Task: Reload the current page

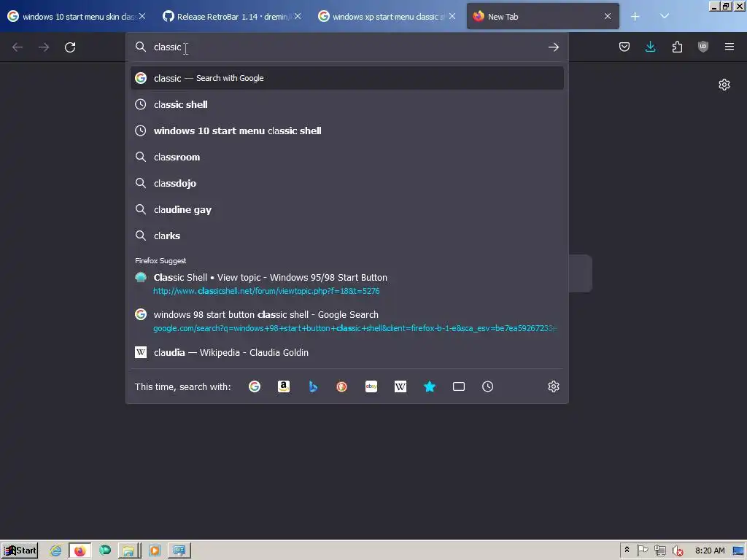Action: pyautogui.click(x=70, y=47)
